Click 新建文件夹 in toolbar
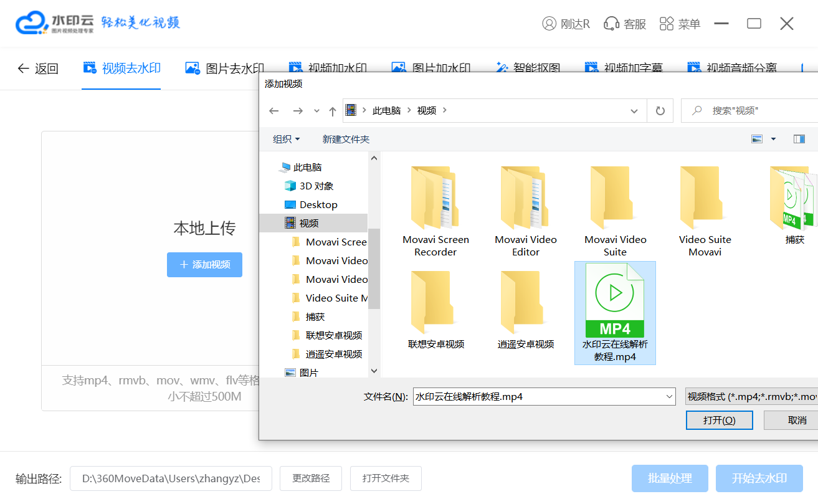 pos(346,139)
